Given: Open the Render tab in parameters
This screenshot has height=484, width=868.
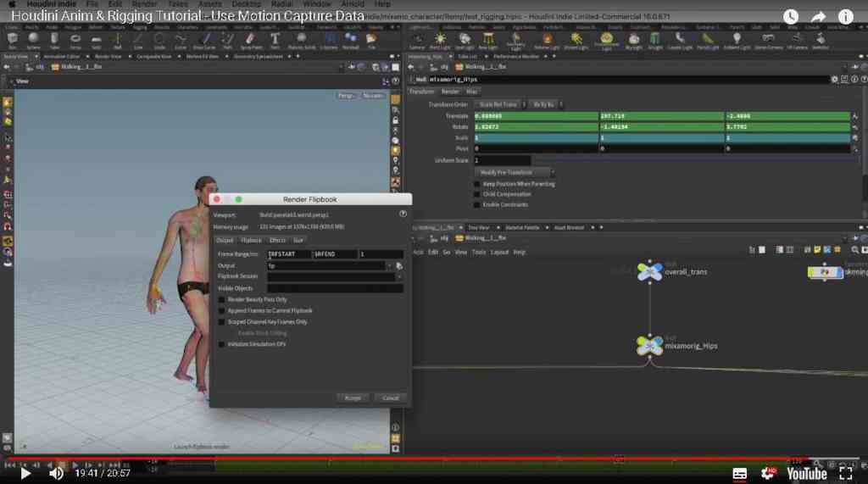Looking at the screenshot, I should (450, 92).
